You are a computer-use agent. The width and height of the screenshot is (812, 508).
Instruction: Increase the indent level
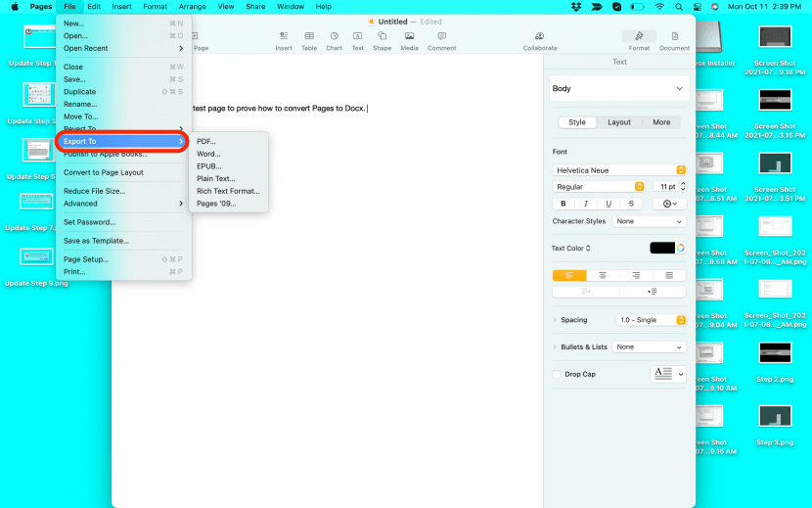click(x=653, y=292)
